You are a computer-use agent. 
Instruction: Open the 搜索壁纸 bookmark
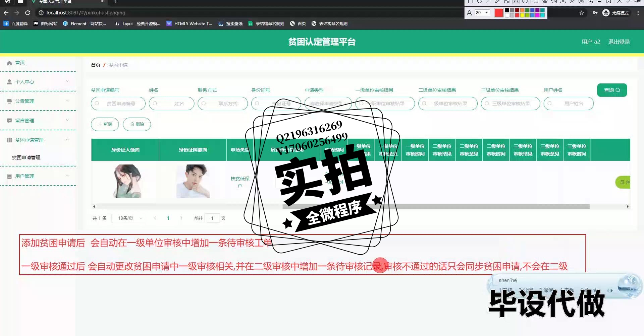[x=230, y=23]
